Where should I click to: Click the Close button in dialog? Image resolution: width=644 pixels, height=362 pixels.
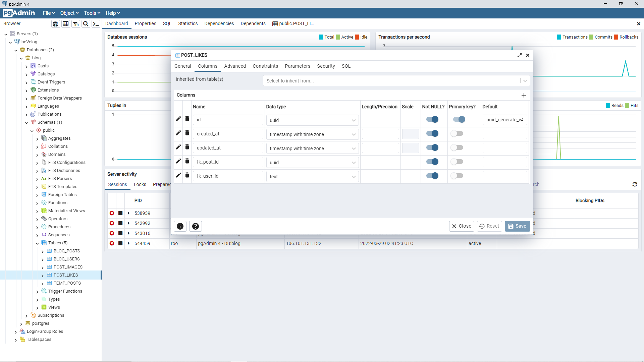[462, 226]
